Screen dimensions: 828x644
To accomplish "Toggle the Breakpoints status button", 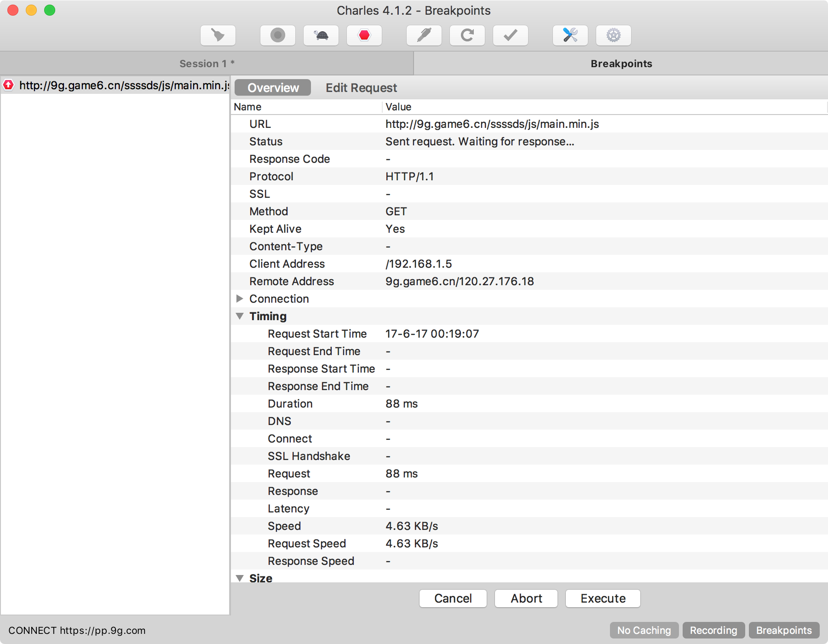I will (784, 630).
